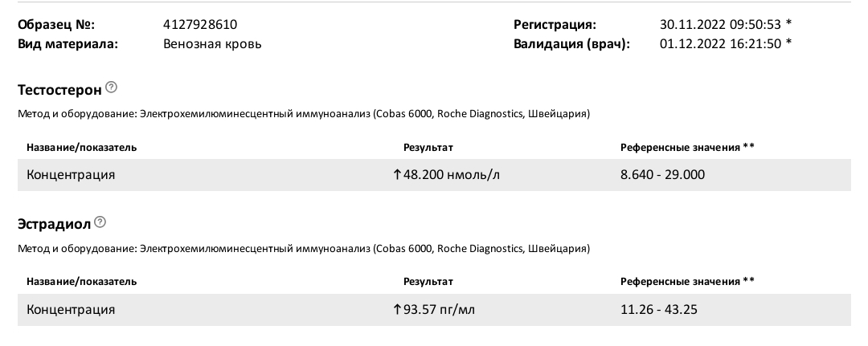Click the Венозная кровь material value
The height and width of the screenshot is (346, 868).
point(211,43)
